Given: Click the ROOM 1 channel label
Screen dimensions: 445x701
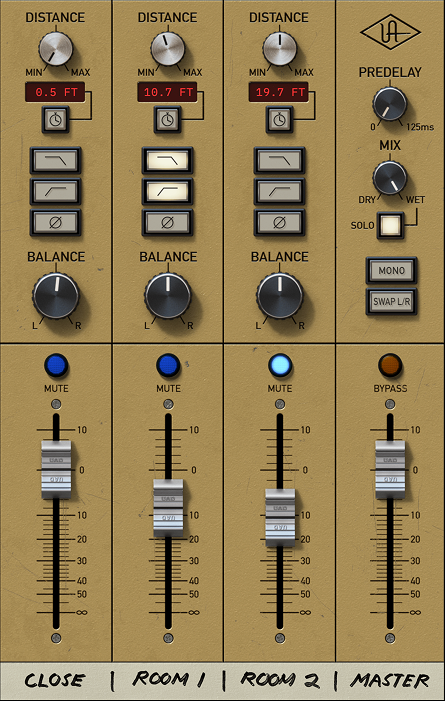Looking at the screenshot, I should tap(168, 680).
